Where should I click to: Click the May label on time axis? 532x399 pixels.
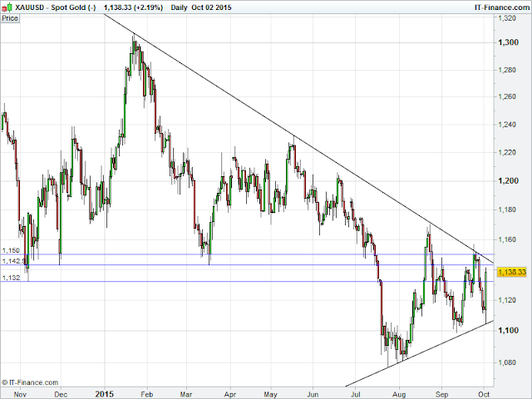pos(270,394)
